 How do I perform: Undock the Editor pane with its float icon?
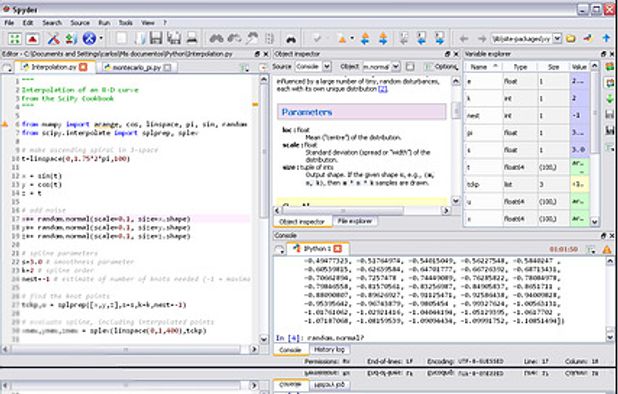[257, 54]
